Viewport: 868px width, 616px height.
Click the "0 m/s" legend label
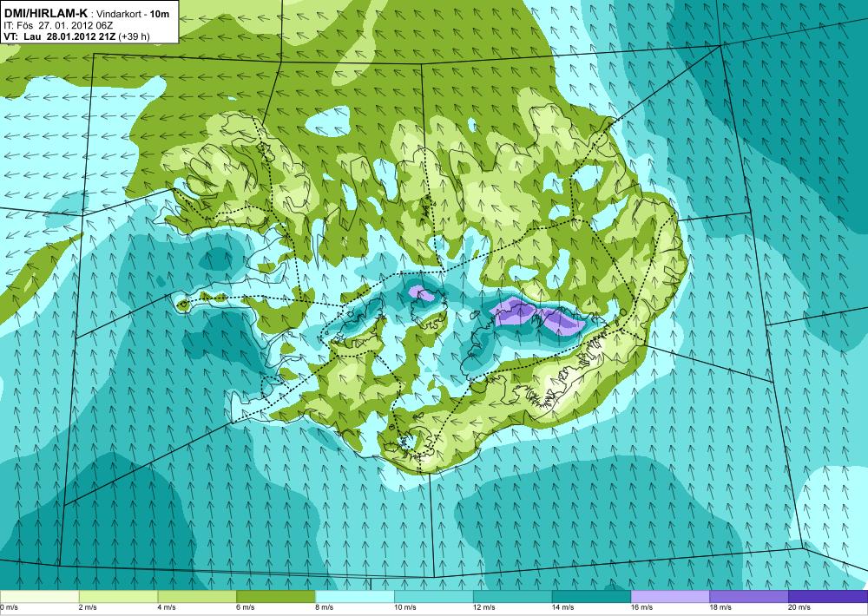coord(10,607)
